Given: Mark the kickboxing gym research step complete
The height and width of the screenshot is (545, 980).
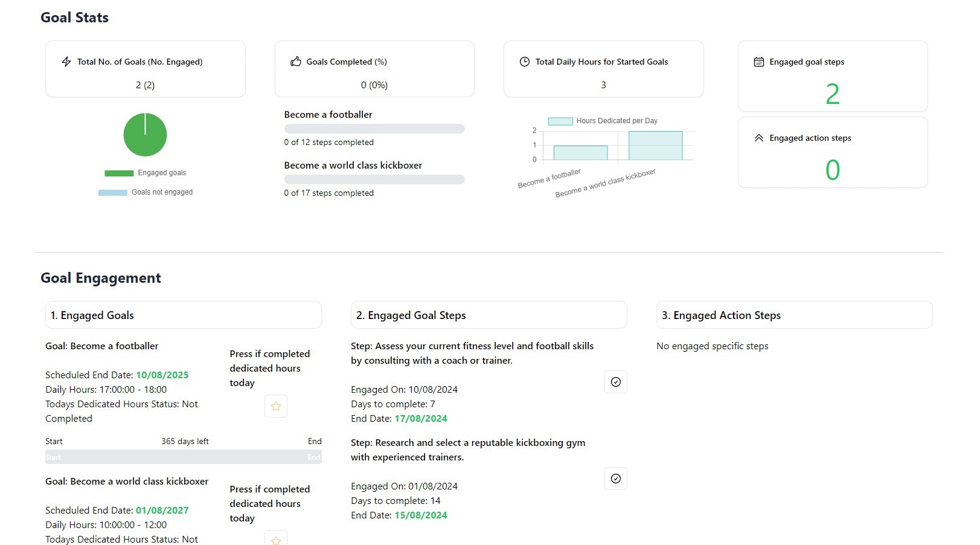Looking at the screenshot, I should point(615,479).
